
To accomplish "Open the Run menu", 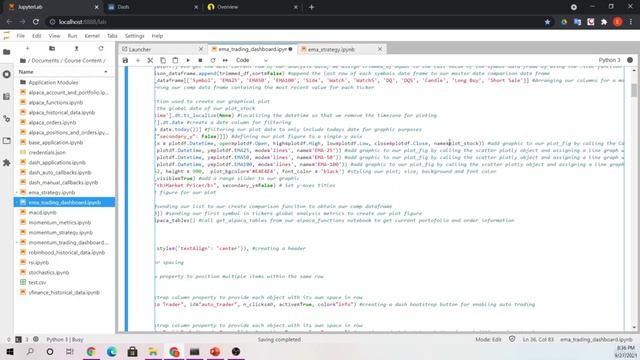I will tap(72, 36).
